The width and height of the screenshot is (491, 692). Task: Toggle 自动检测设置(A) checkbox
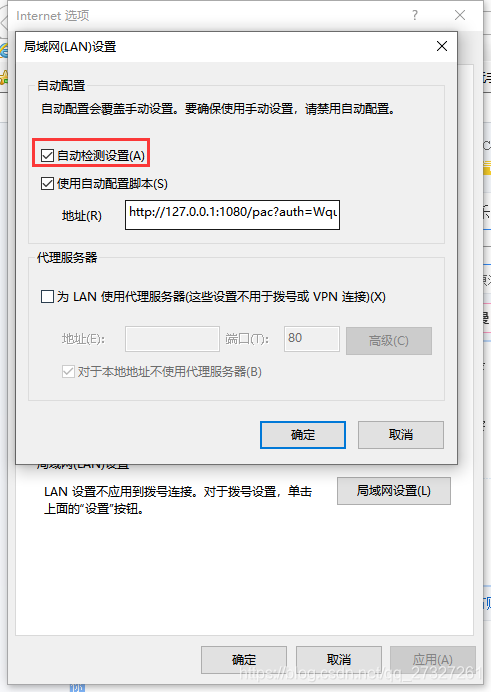pyautogui.click(x=47, y=156)
